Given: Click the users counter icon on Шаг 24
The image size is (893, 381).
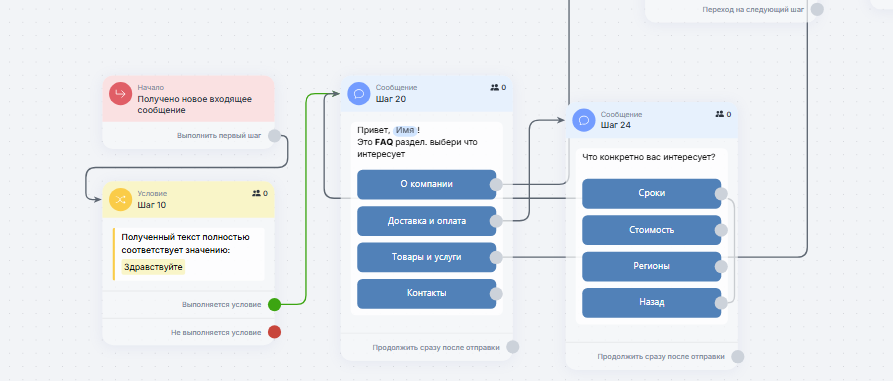Looking at the screenshot, I should [719, 114].
